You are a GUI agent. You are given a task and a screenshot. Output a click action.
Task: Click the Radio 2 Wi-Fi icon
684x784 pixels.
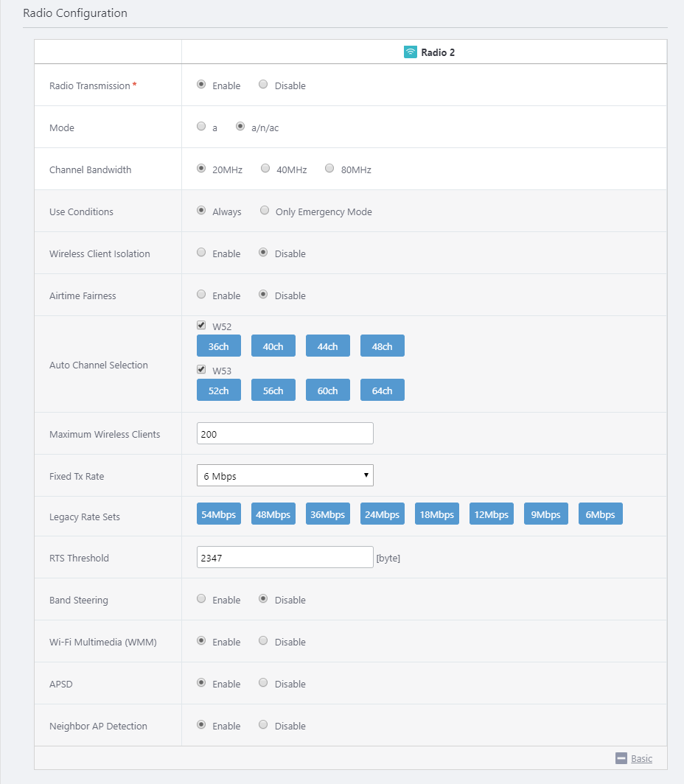(x=410, y=52)
